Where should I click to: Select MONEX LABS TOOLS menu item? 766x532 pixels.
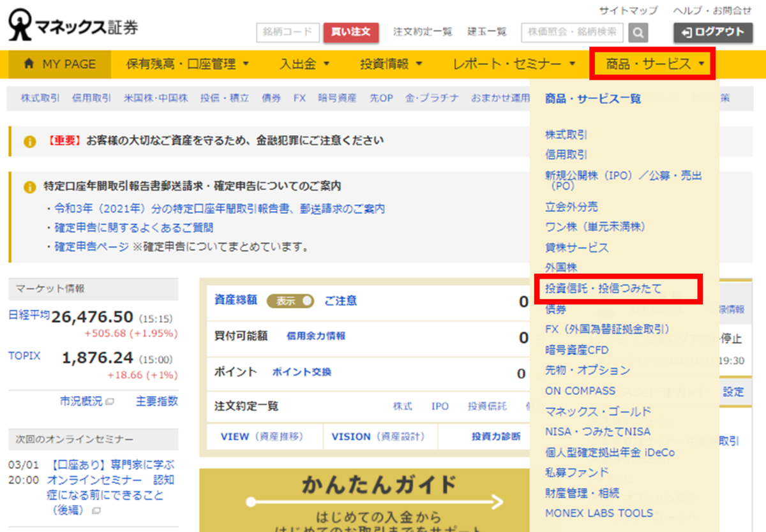[599, 513]
